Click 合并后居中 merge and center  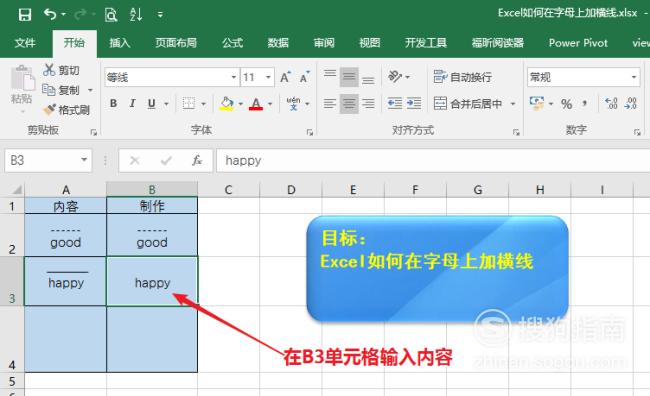[x=468, y=103]
